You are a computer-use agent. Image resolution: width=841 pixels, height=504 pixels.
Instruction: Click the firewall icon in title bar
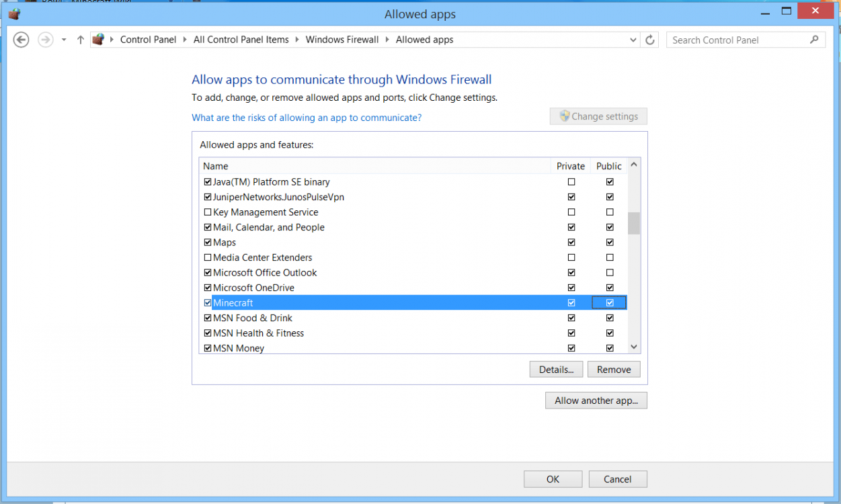click(14, 14)
